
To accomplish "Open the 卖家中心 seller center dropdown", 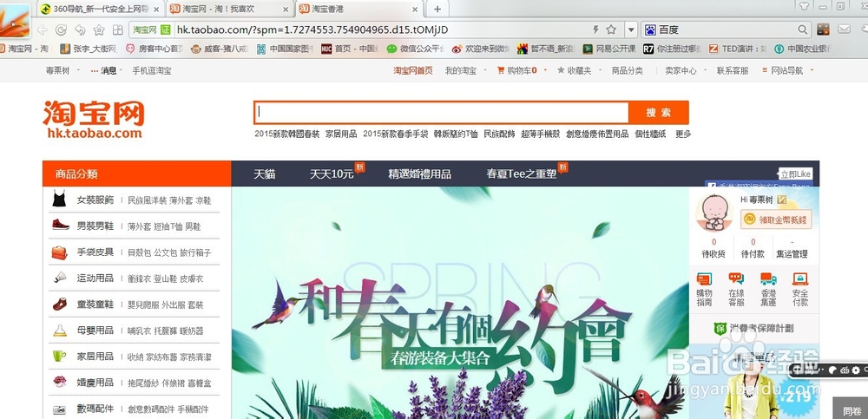I will pos(684,70).
